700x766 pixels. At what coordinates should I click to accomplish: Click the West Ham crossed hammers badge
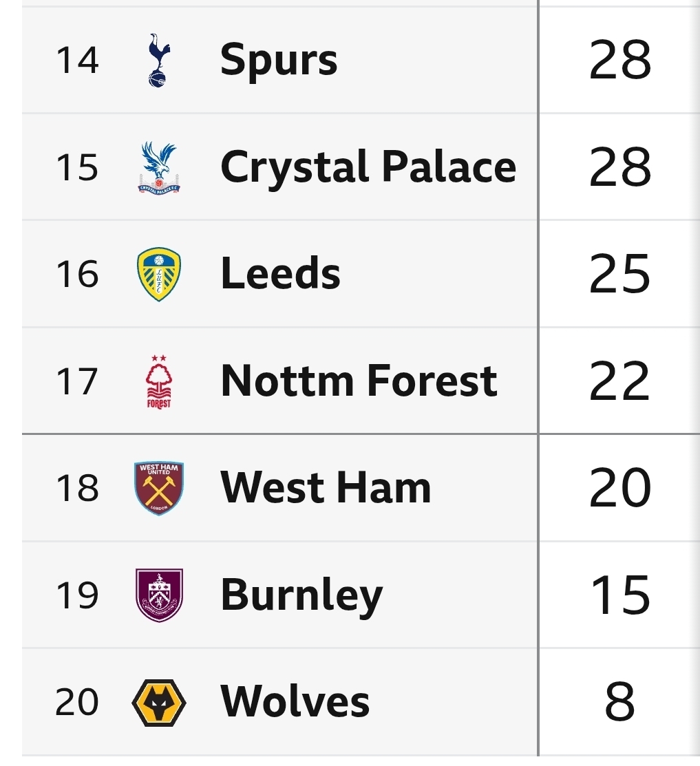tap(159, 488)
